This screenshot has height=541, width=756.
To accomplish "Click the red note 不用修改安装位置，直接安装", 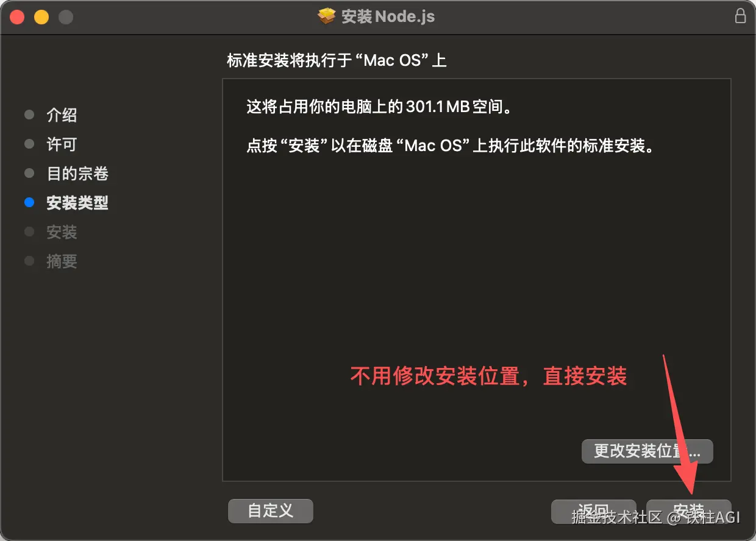I will (x=488, y=376).
